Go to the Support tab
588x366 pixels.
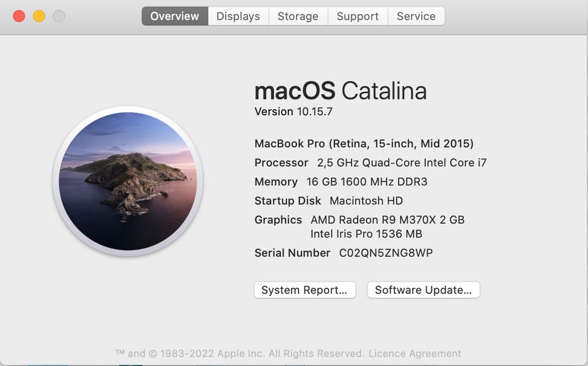[358, 17]
